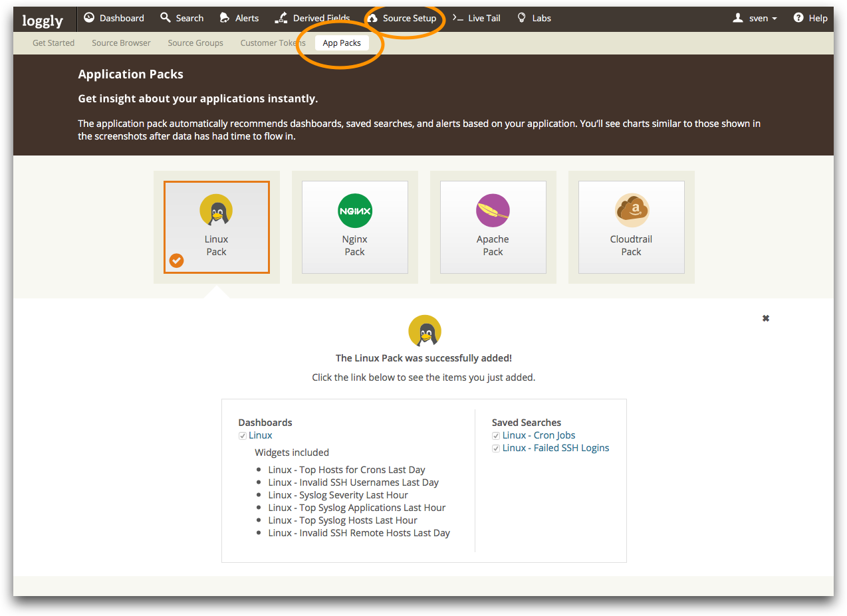Image resolution: width=847 pixels, height=616 pixels.
Task: Select the Nginx Pack tile
Action: coord(355,227)
